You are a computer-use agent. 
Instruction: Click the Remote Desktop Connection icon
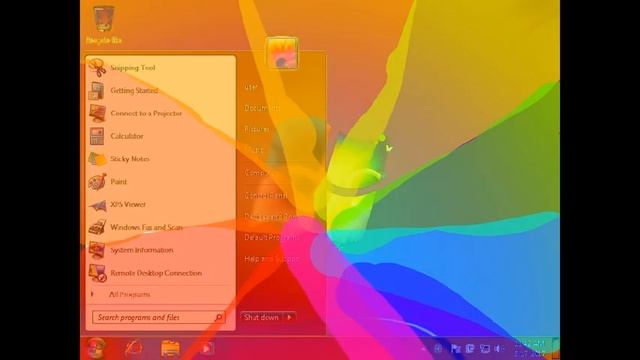[x=98, y=273]
